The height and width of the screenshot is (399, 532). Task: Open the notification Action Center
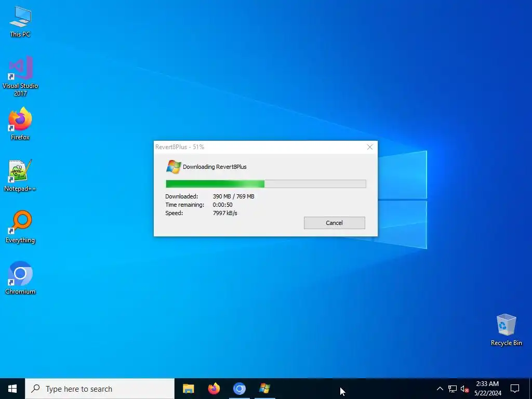click(515, 389)
